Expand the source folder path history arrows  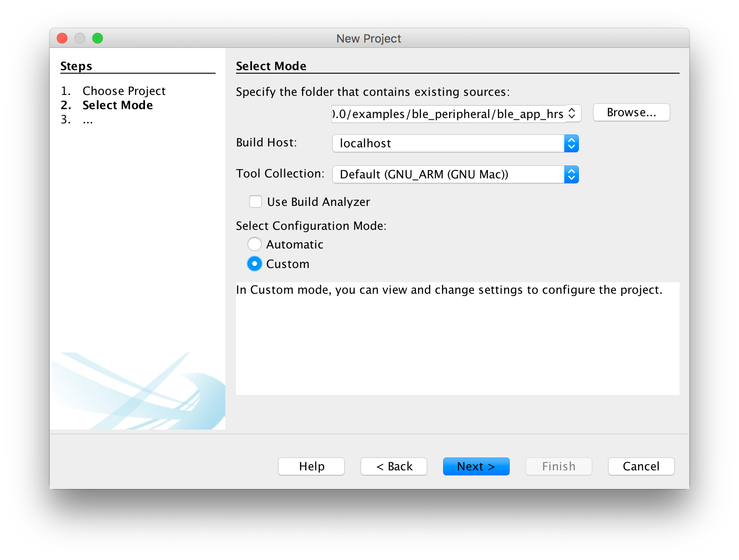[572, 114]
